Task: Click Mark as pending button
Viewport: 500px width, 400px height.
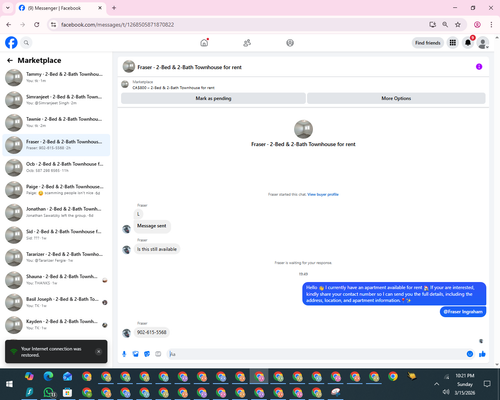Action: [213, 98]
